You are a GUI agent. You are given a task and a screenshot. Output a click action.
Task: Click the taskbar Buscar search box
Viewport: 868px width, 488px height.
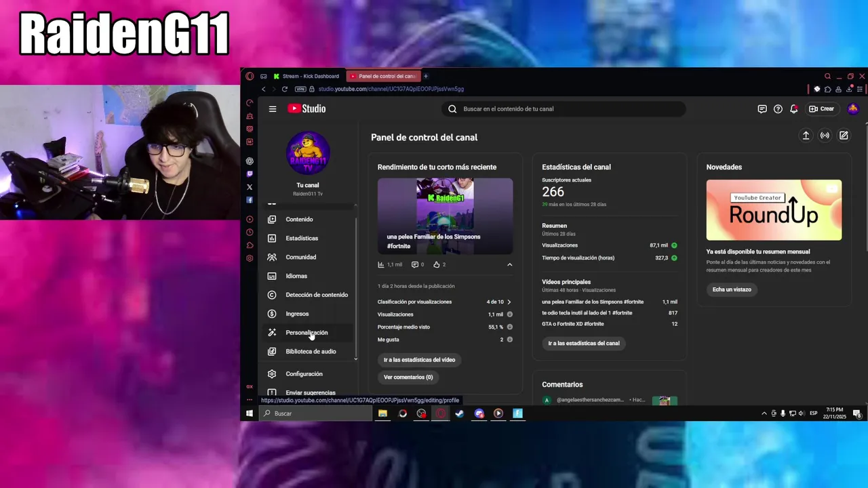[315, 413]
